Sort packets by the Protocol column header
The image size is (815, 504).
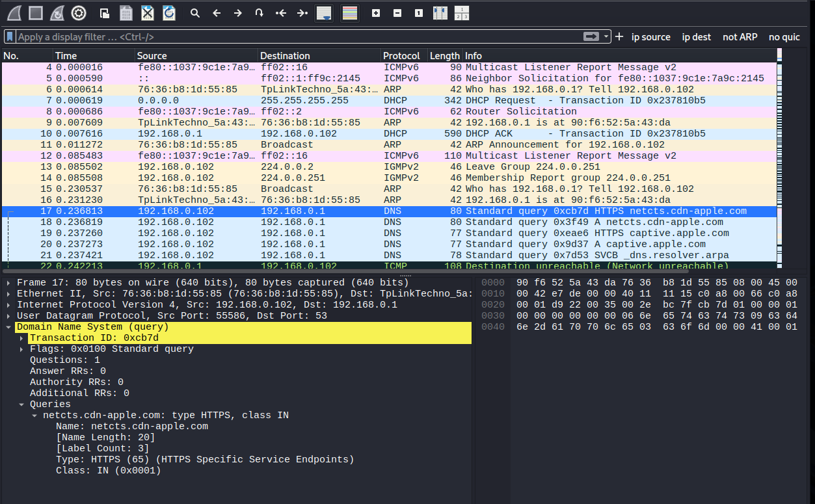coord(400,56)
